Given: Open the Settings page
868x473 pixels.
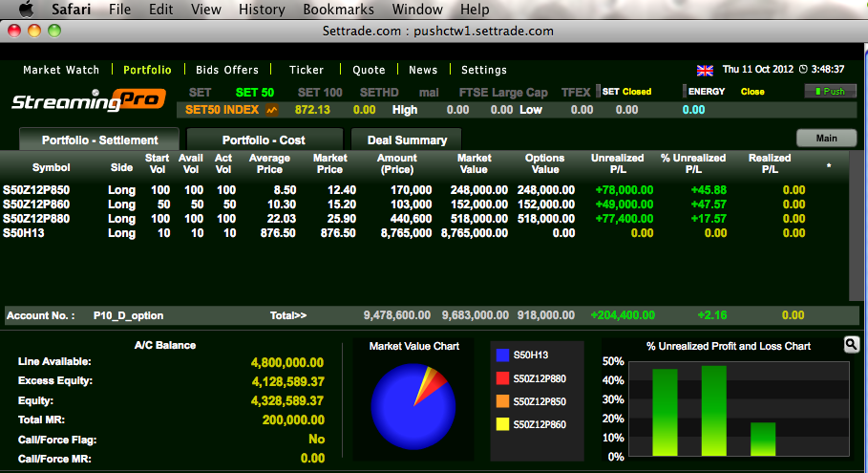Looking at the screenshot, I should (484, 70).
